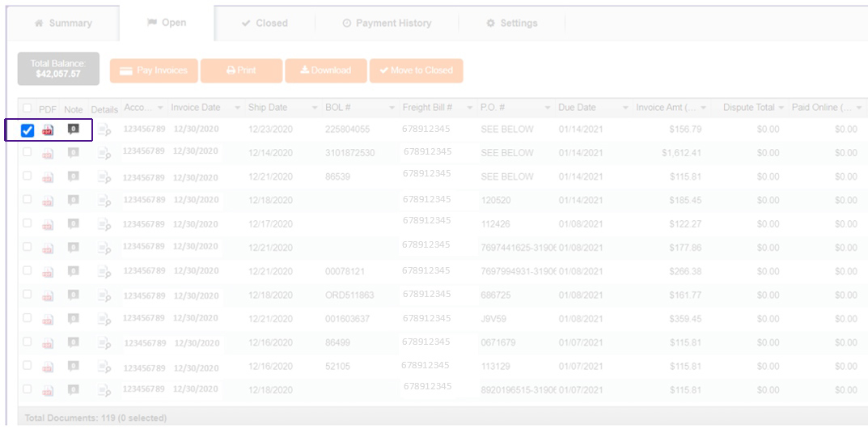This screenshot has height=446, width=868.
Task: Click the Details column header
Action: [x=104, y=110]
